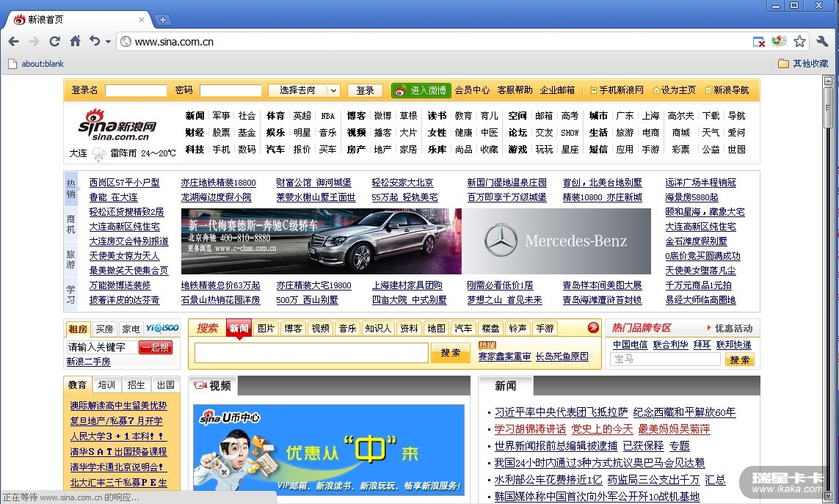Click the red 一起搜 button
The height and width of the screenshot is (504, 839).
[156, 347]
